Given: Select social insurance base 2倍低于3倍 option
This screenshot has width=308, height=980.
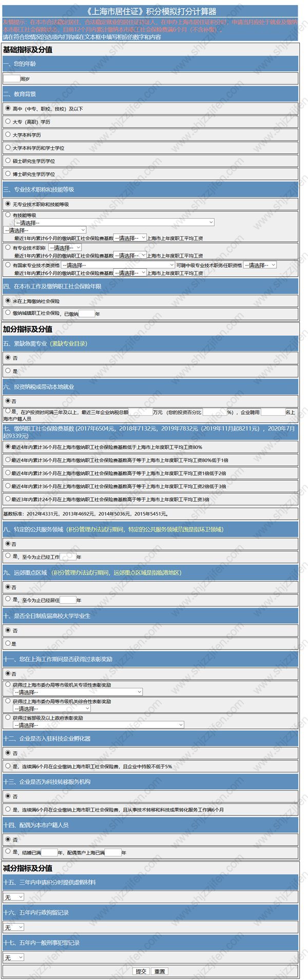Looking at the screenshot, I should (x=8, y=485).
